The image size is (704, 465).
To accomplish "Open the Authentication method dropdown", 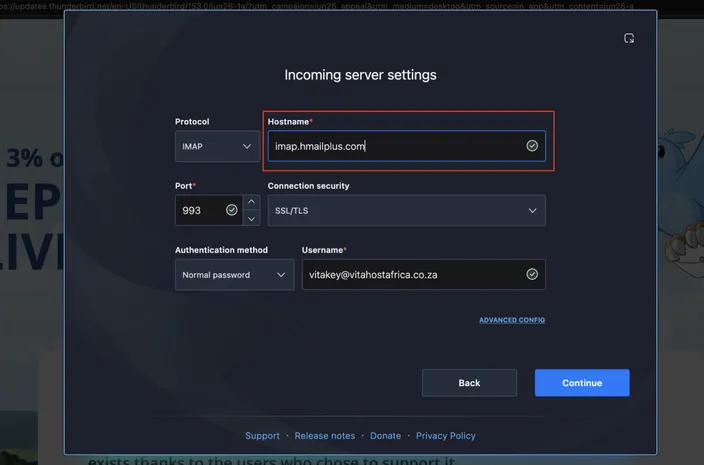I will (234, 275).
